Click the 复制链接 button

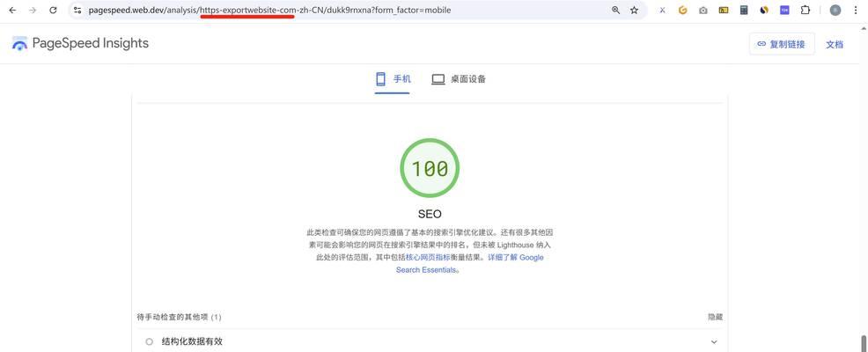click(782, 44)
